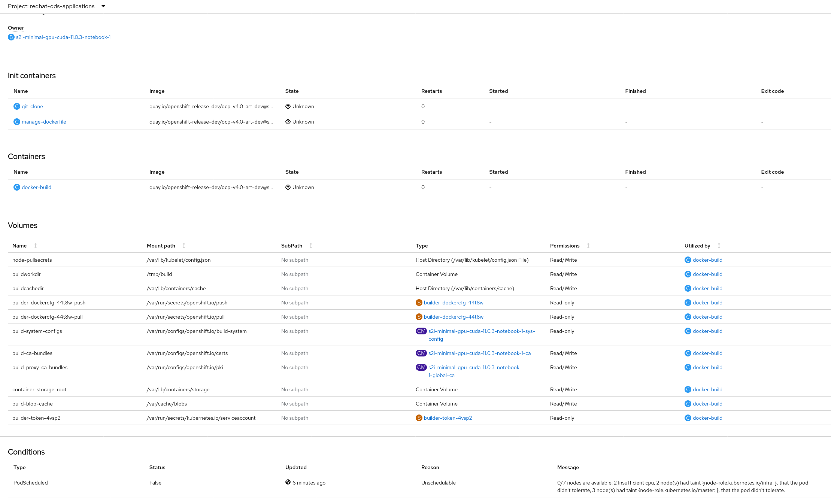Click the git-clone container icon

[x=17, y=106]
